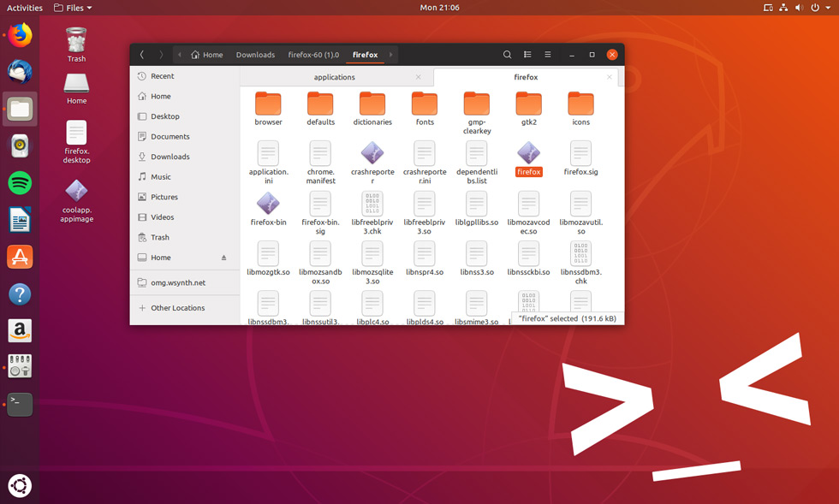839x504 pixels.
Task: Click Other Locations in the sidebar
Action: [185, 308]
